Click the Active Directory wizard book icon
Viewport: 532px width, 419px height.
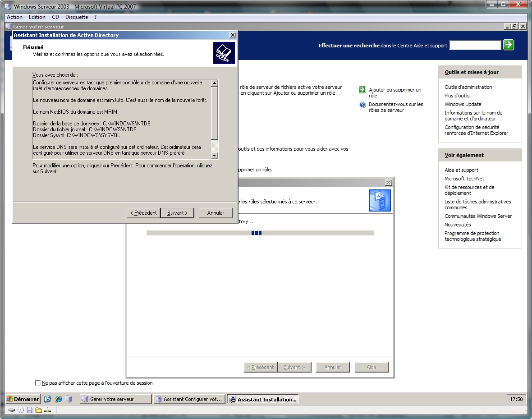pos(224,53)
